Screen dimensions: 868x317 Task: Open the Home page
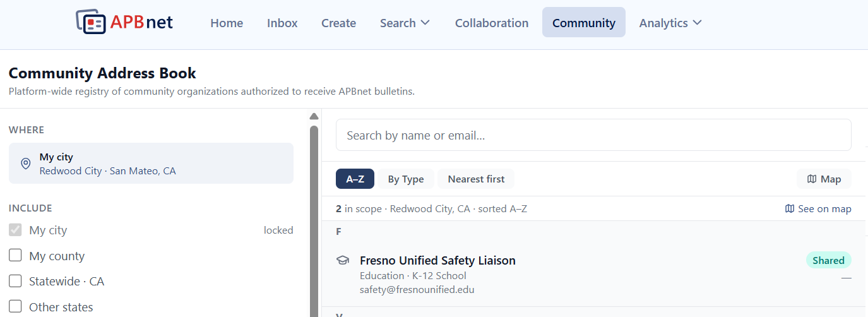click(227, 23)
